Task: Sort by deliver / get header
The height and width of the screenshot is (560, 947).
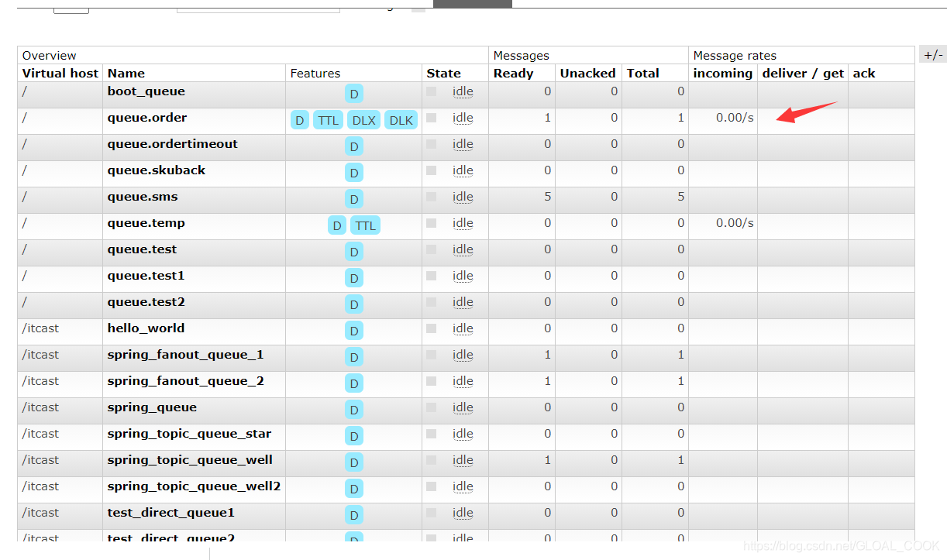Action: tap(803, 73)
